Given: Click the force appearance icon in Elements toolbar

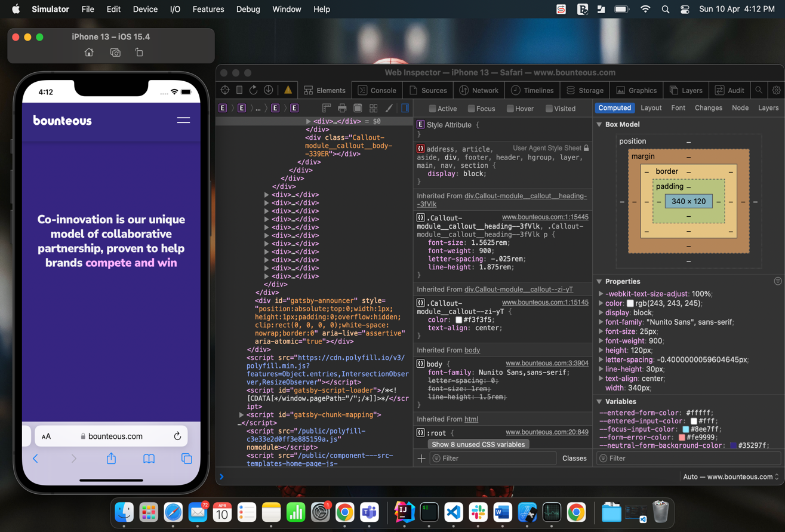Looking at the screenshot, I should (358, 108).
